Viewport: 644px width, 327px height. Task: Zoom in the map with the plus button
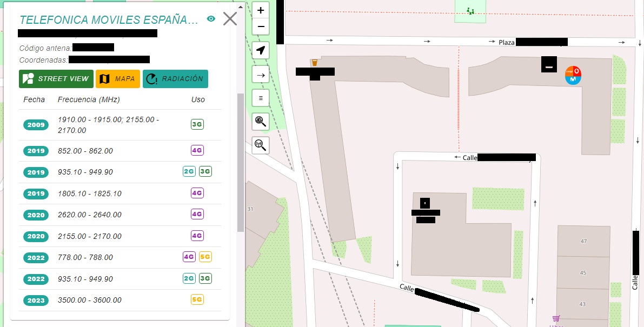[x=261, y=10]
